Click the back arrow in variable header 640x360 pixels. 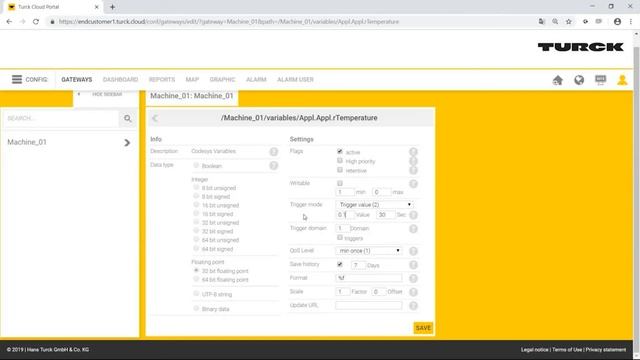155,118
